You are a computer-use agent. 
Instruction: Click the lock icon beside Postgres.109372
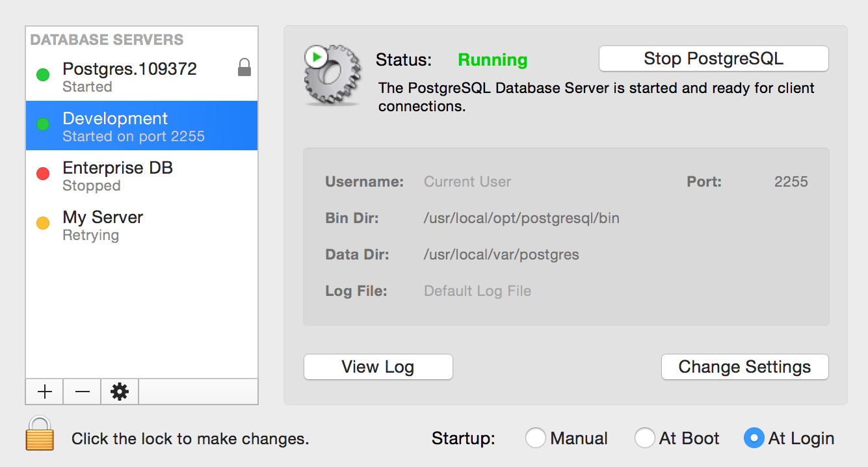(244, 66)
